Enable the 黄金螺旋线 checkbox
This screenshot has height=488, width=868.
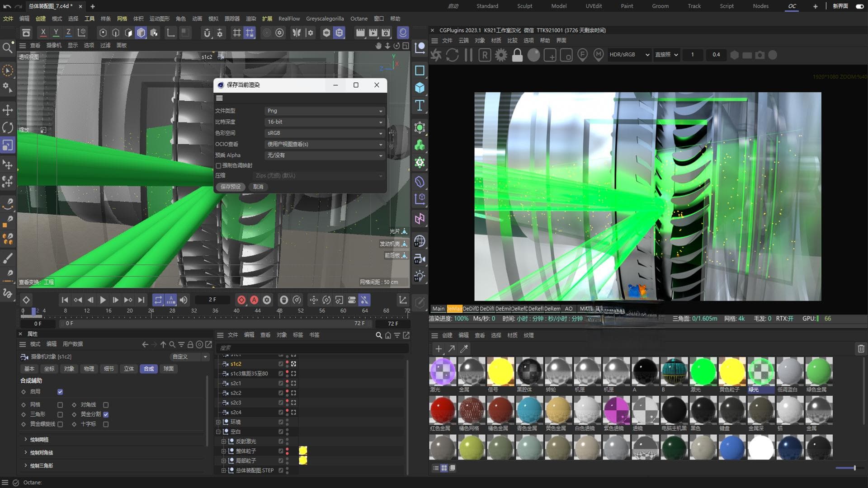pos(60,424)
